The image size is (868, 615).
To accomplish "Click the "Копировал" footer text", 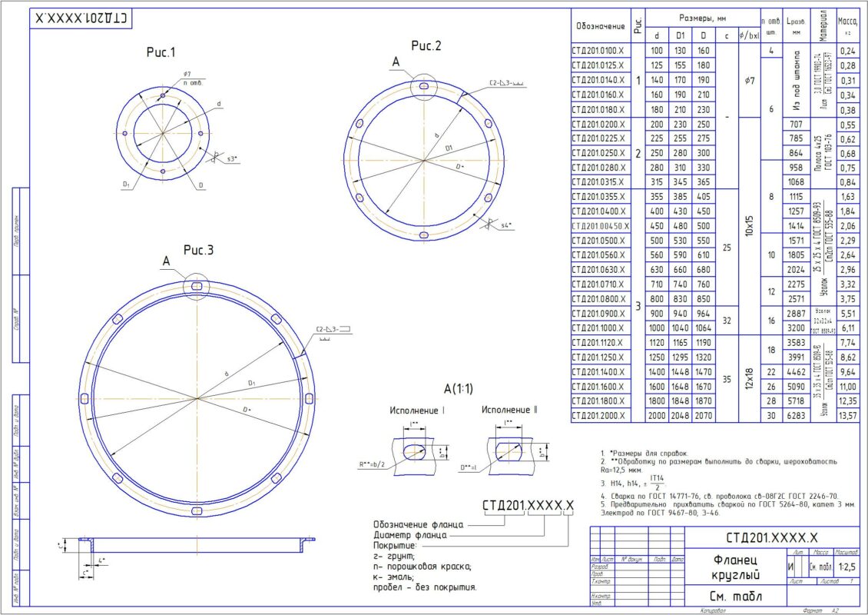I will coord(713,610).
